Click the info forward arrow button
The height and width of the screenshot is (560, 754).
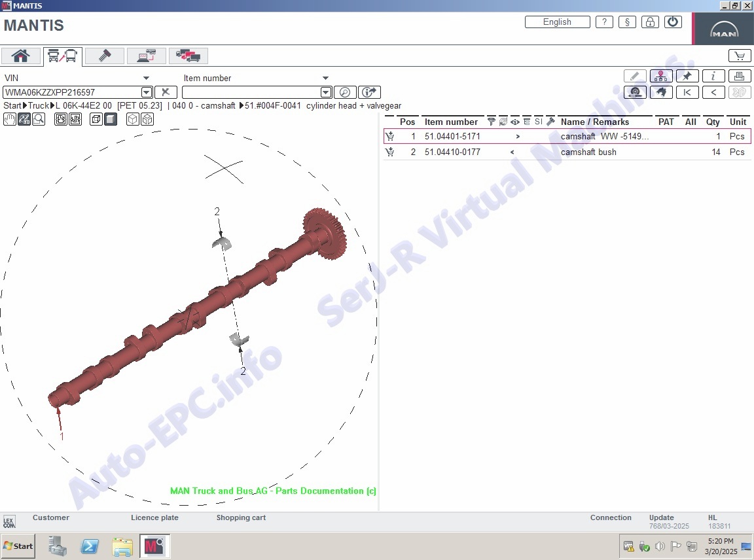pyautogui.click(x=369, y=92)
